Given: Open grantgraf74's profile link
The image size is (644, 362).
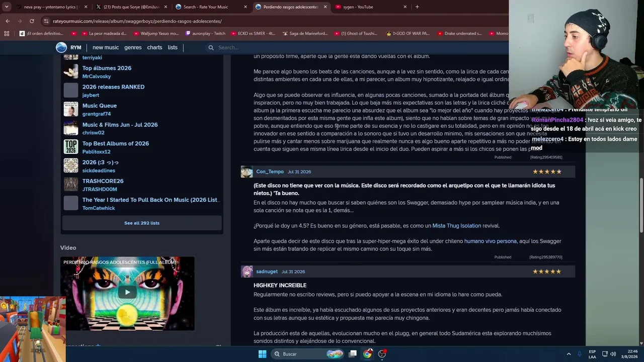Looking at the screenshot, I should tap(97, 114).
